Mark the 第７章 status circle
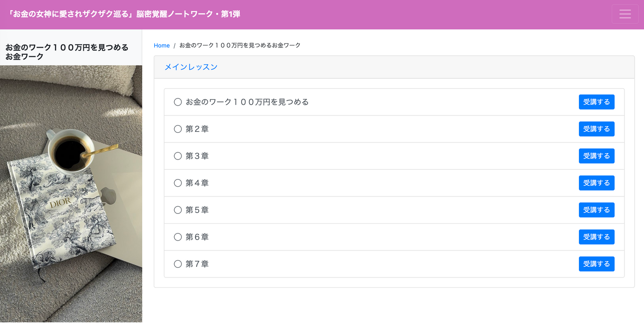Screen dimensions: 644x323 (178, 264)
